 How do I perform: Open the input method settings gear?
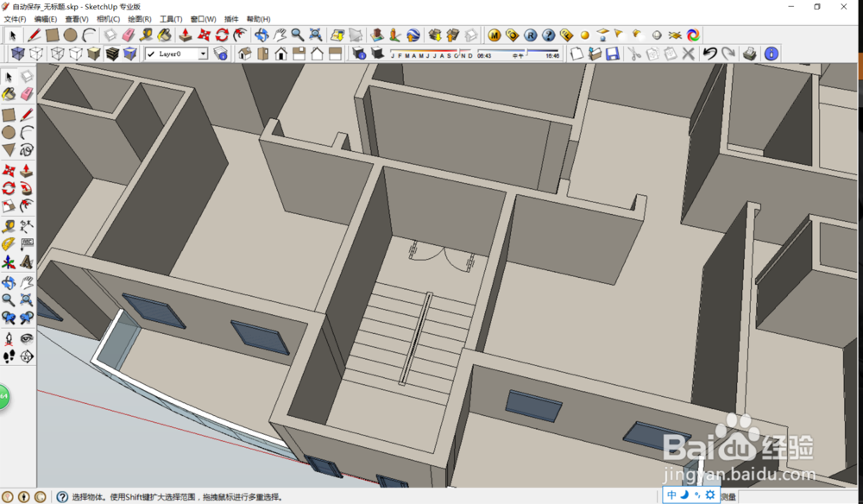[710, 495]
